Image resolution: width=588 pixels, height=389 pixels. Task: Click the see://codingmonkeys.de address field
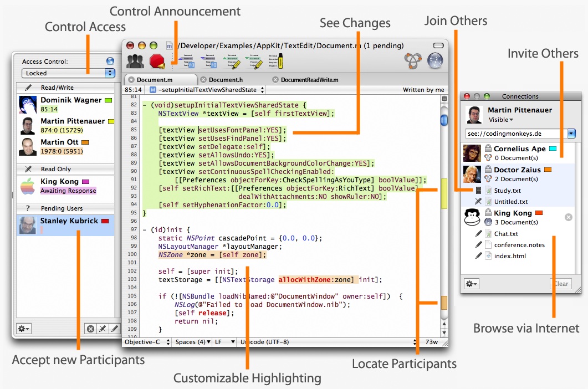point(517,134)
